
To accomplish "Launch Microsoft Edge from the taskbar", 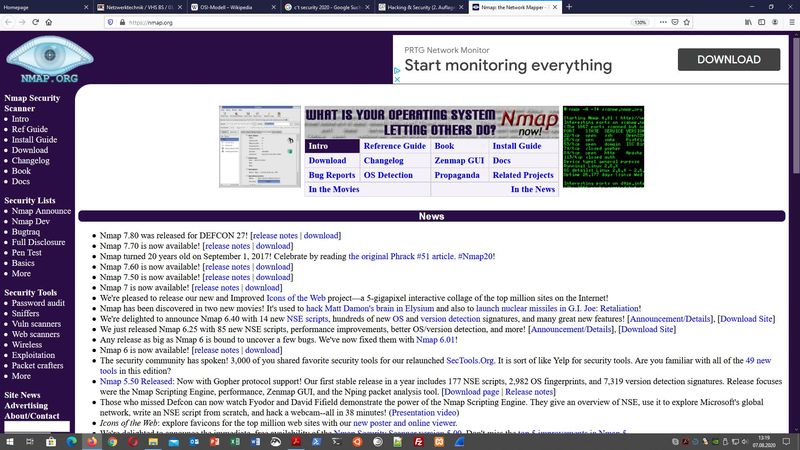I will click(x=71, y=442).
